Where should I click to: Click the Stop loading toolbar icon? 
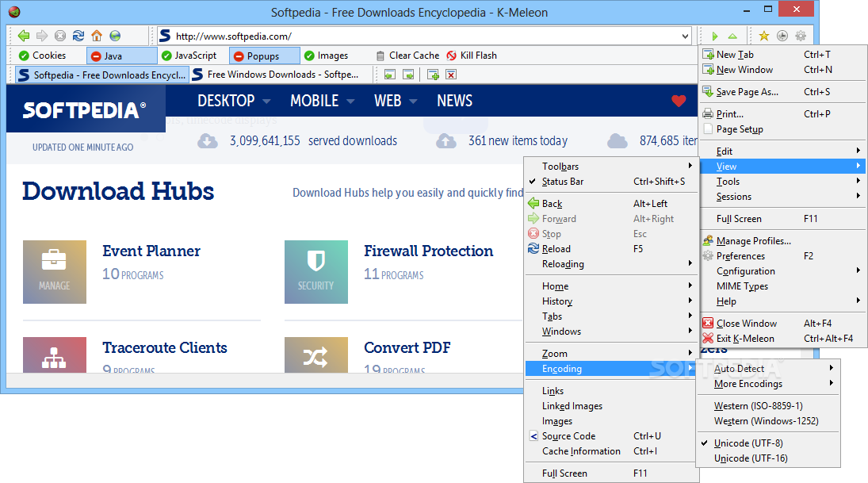[60, 36]
